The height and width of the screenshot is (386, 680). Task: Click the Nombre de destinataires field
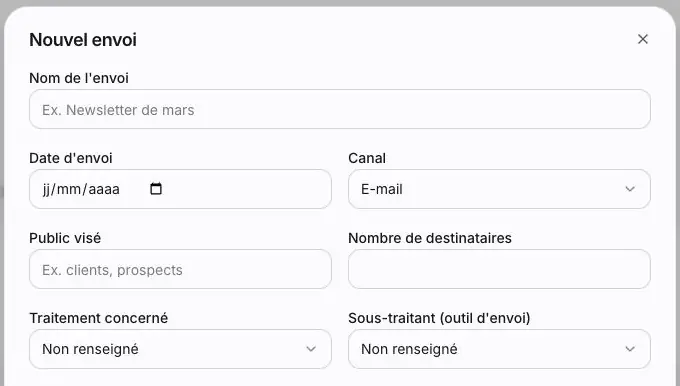[x=499, y=269]
